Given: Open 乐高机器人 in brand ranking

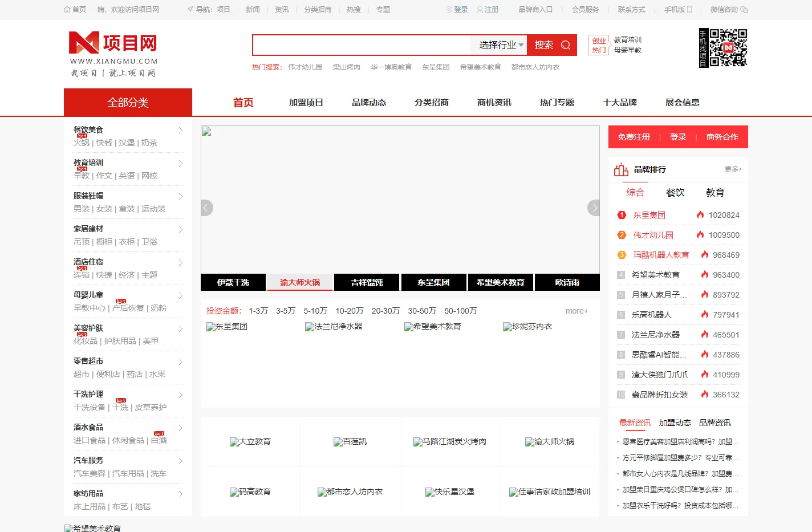Looking at the screenshot, I should (652, 315).
